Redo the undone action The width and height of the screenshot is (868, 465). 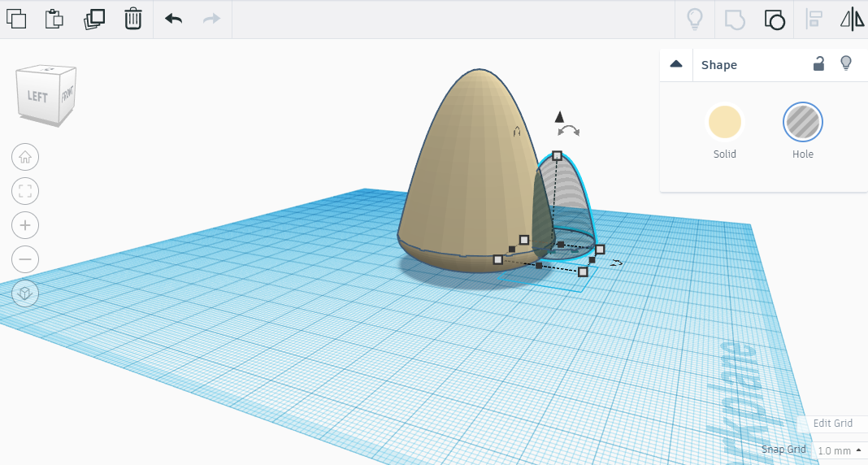211,19
